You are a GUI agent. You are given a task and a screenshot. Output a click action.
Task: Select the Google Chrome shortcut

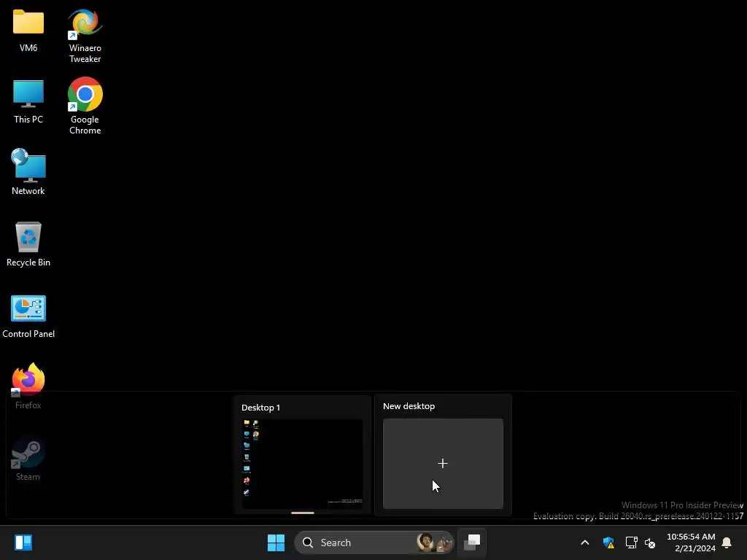85,106
